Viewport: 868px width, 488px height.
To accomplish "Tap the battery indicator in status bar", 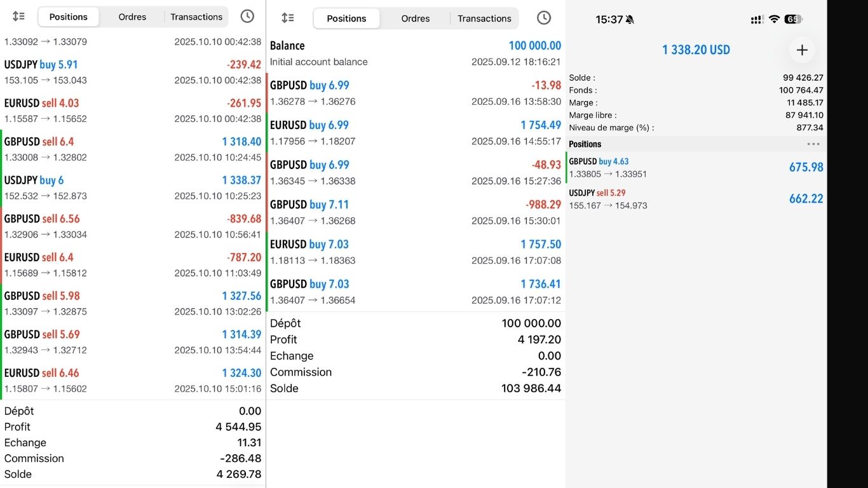I will point(793,20).
